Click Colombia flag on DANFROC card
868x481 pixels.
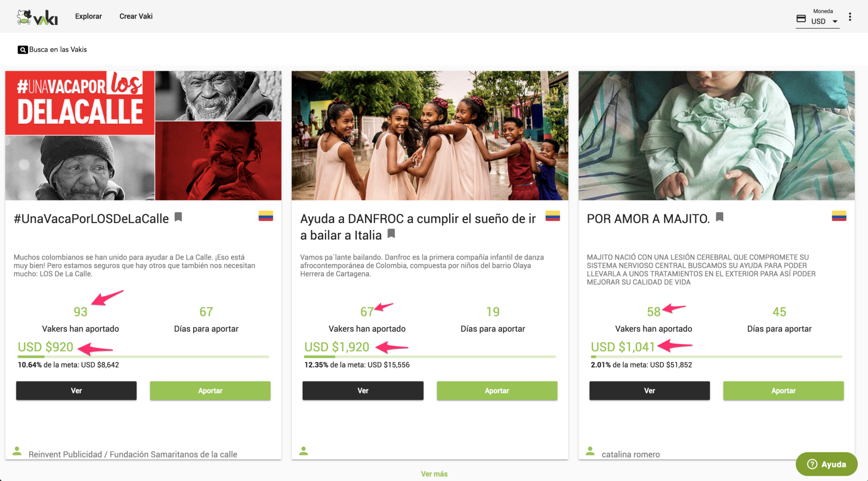(552, 216)
